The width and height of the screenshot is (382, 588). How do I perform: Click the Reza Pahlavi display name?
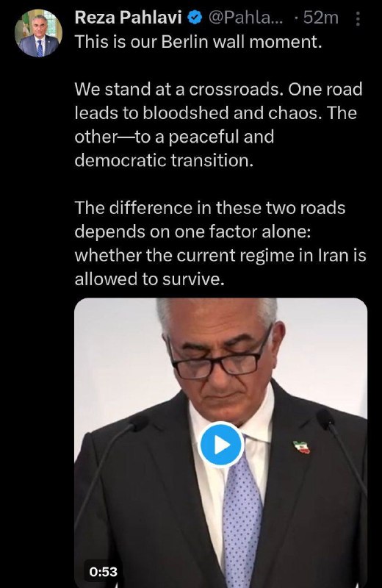pos(129,18)
